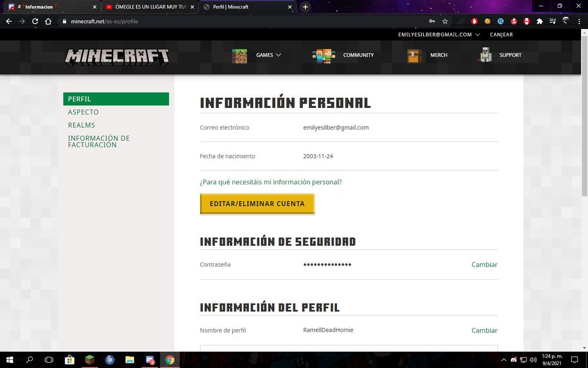The image size is (588, 368).
Task: Expand the EMILYESILBER@GMAIL.COM account dropdown
Action: [439, 35]
